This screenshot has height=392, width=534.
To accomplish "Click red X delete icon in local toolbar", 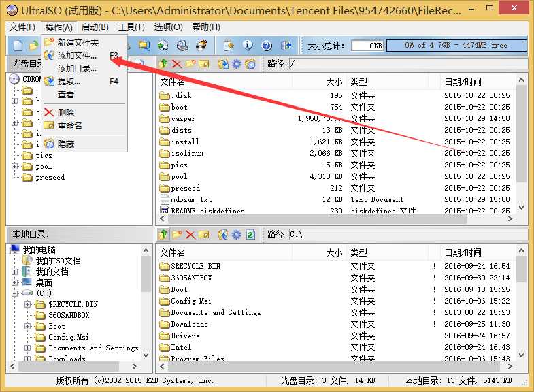I will (190, 234).
